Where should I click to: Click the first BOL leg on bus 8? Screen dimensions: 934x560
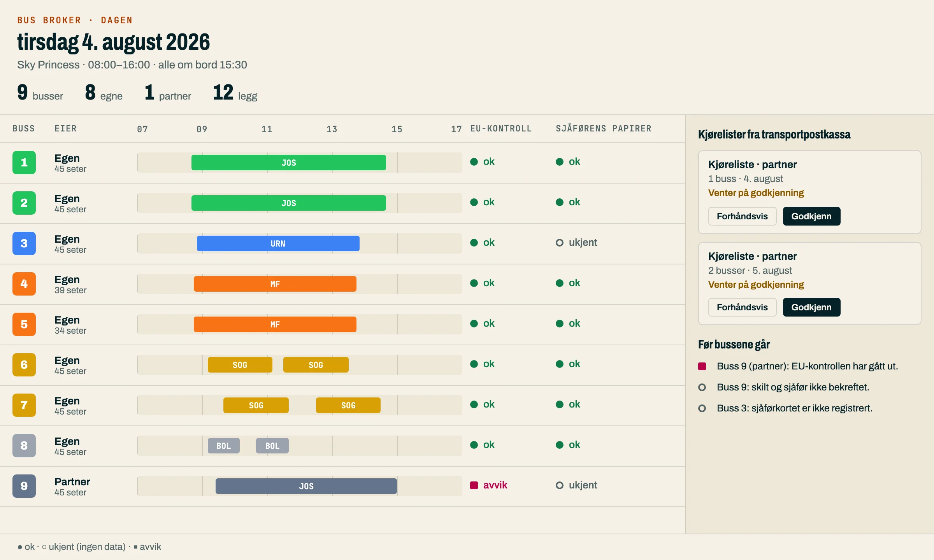coord(224,446)
